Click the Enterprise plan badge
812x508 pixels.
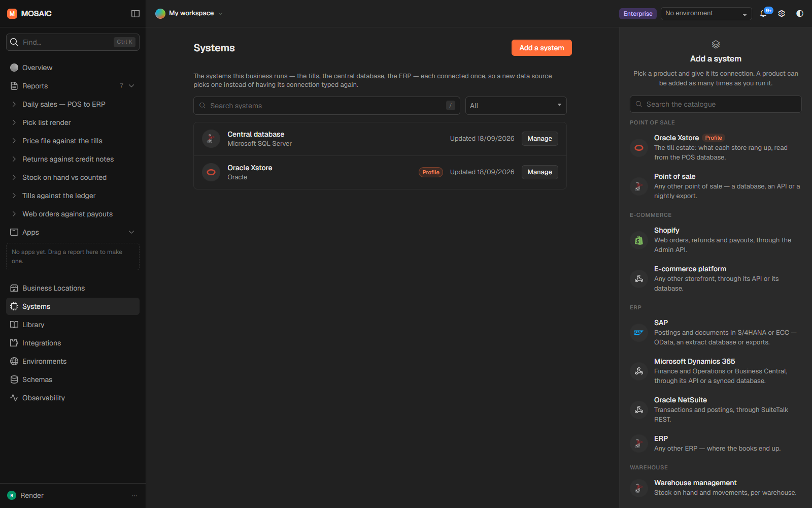coord(638,14)
